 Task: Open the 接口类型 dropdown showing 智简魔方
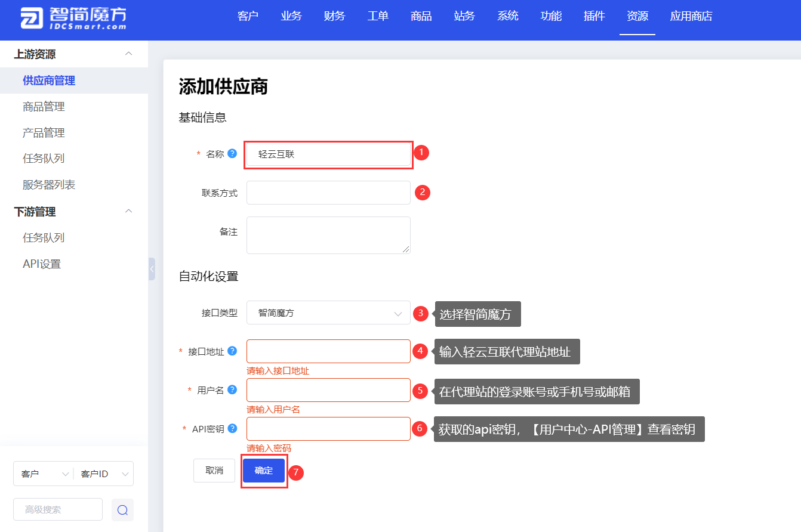click(x=328, y=313)
